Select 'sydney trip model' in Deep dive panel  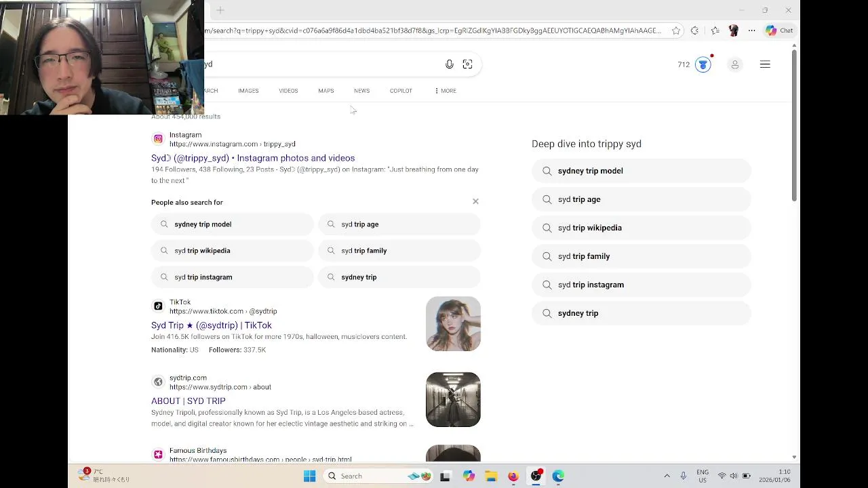pos(642,171)
